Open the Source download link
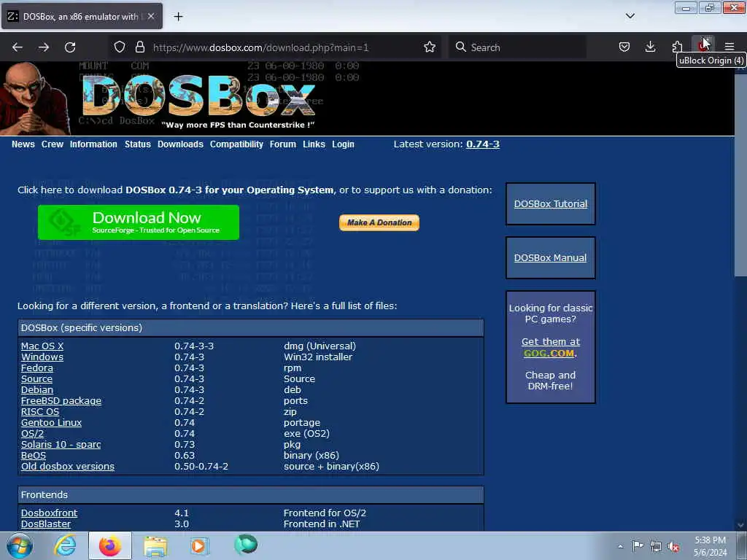The image size is (747, 560). (36, 379)
